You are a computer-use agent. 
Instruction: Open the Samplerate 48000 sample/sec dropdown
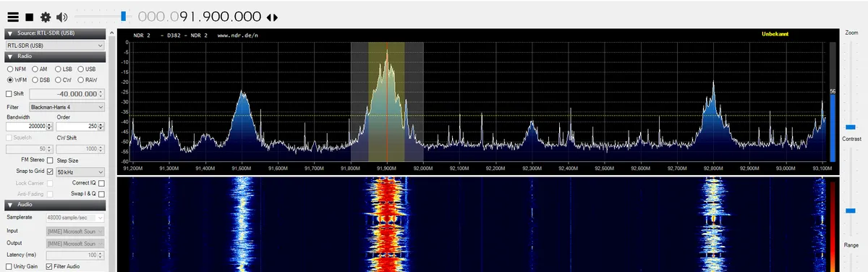click(75, 218)
